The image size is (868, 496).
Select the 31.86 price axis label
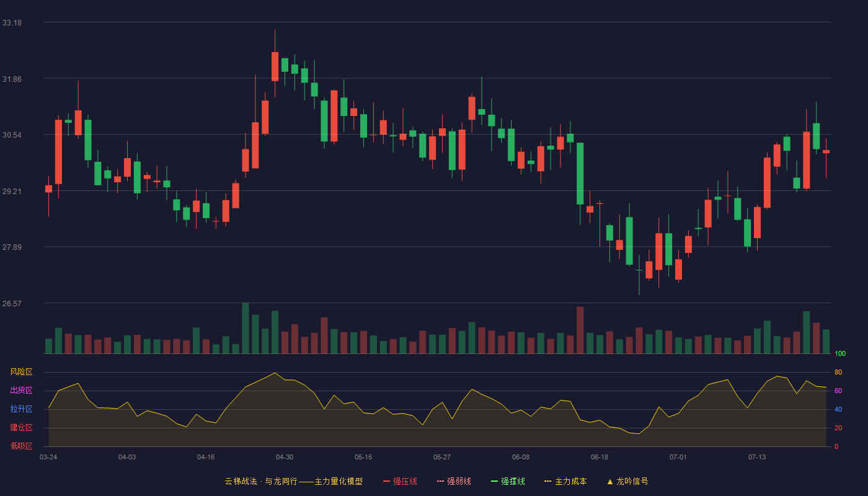12,79
